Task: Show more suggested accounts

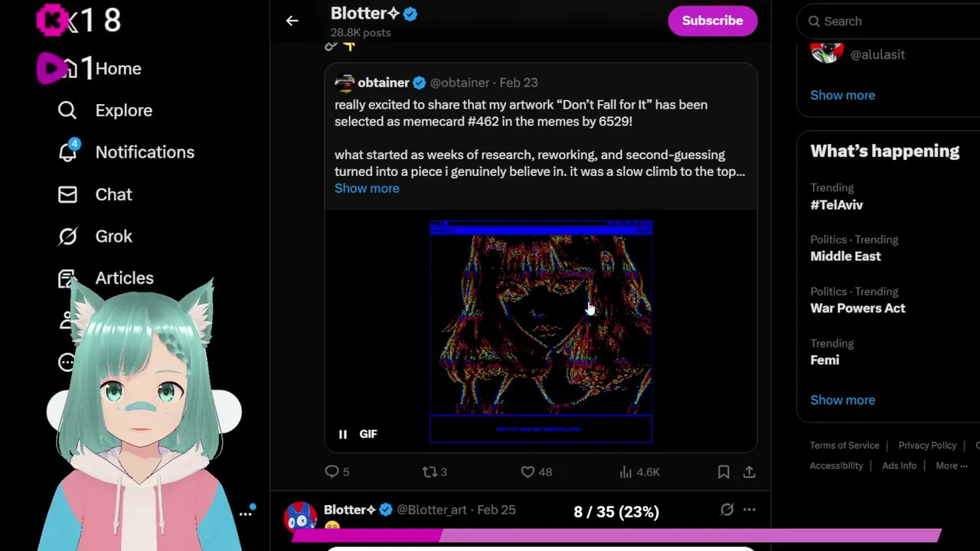Action: pos(842,96)
